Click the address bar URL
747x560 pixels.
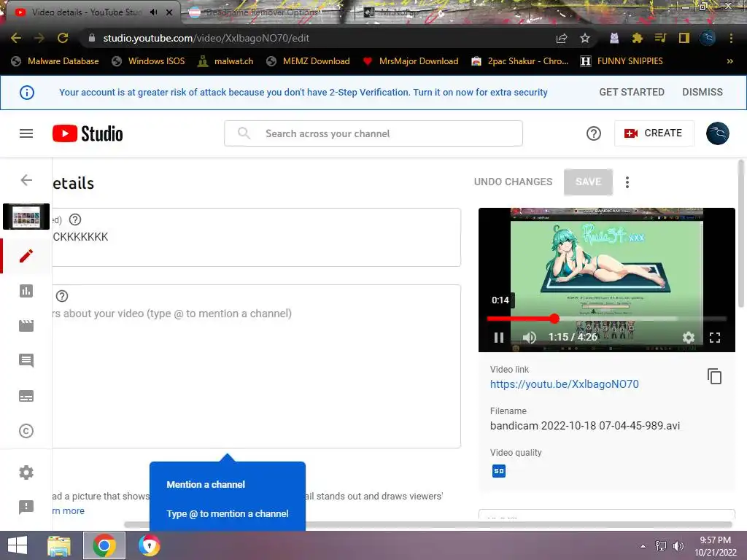(x=206, y=38)
